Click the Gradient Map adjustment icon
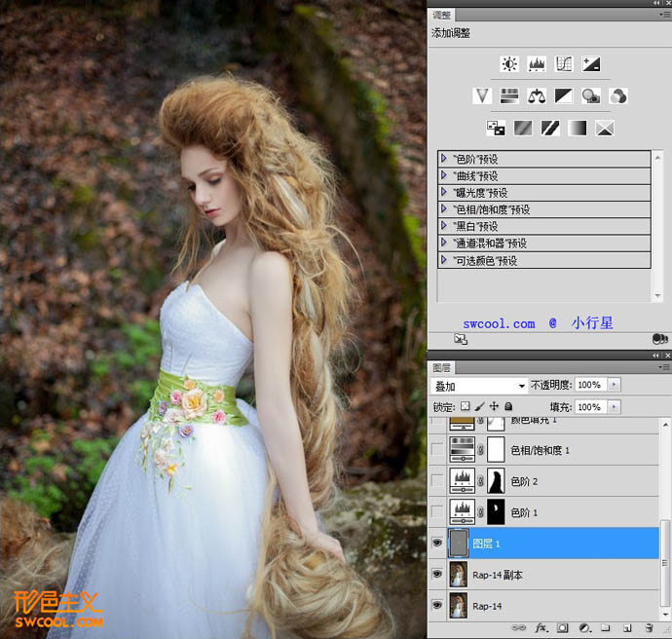The height and width of the screenshot is (639, 672). click(578, 128)
